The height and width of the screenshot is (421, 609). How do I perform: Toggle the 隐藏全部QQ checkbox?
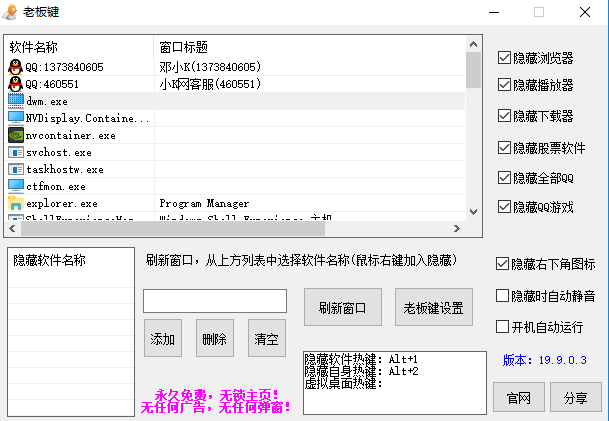coord(504,177)
